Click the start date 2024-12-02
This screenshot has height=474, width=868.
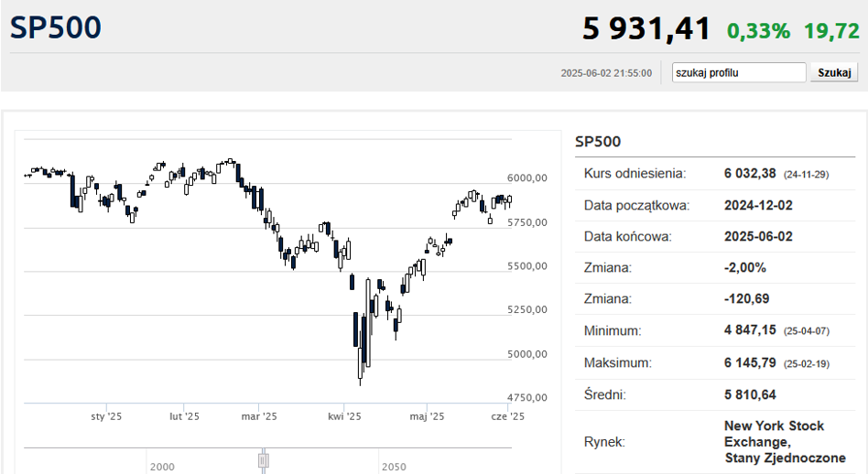point(758,206)
